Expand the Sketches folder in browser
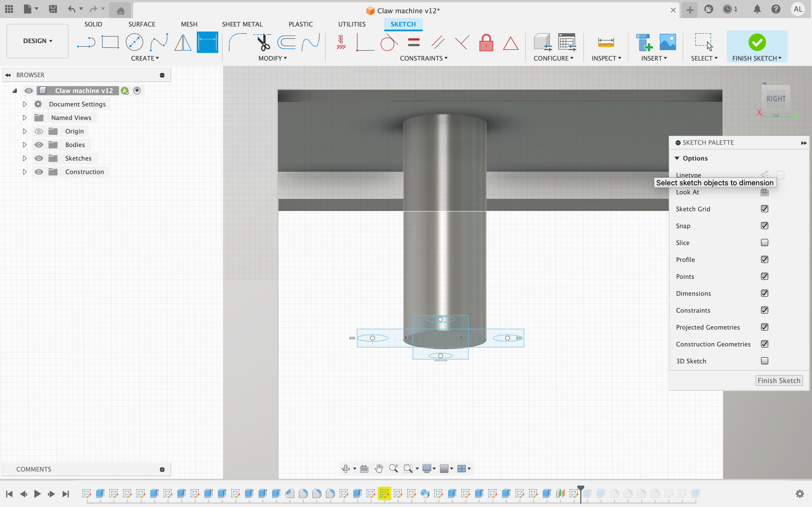 pos(25,158)
